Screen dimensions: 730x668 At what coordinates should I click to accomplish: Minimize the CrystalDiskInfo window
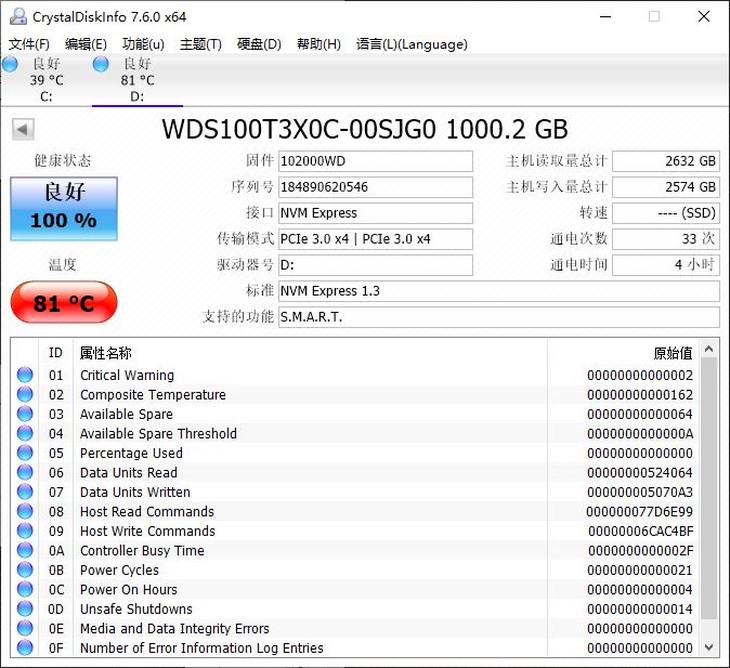pyautogui.click(x=605, y=17)
